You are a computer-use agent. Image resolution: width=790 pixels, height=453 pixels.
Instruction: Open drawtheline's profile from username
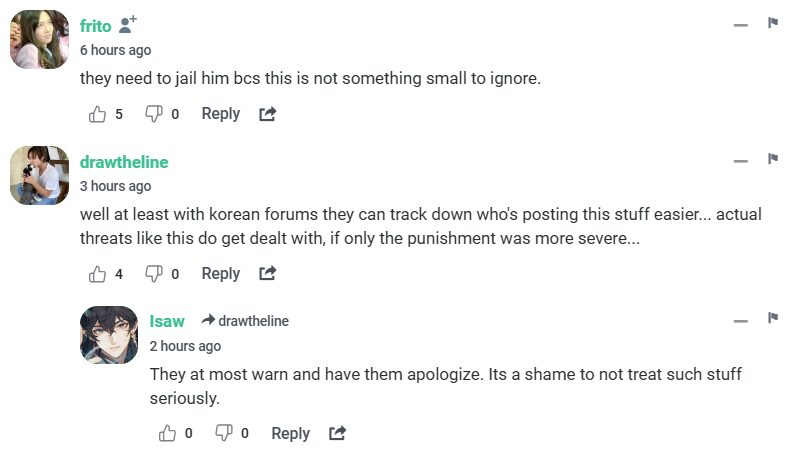coord(124,162)
